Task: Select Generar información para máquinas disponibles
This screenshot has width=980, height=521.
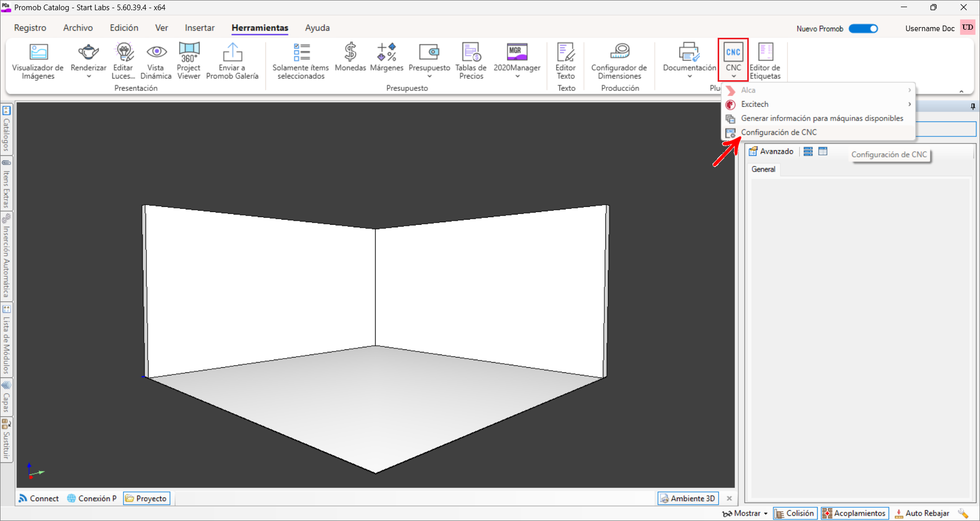Action: 818,119
